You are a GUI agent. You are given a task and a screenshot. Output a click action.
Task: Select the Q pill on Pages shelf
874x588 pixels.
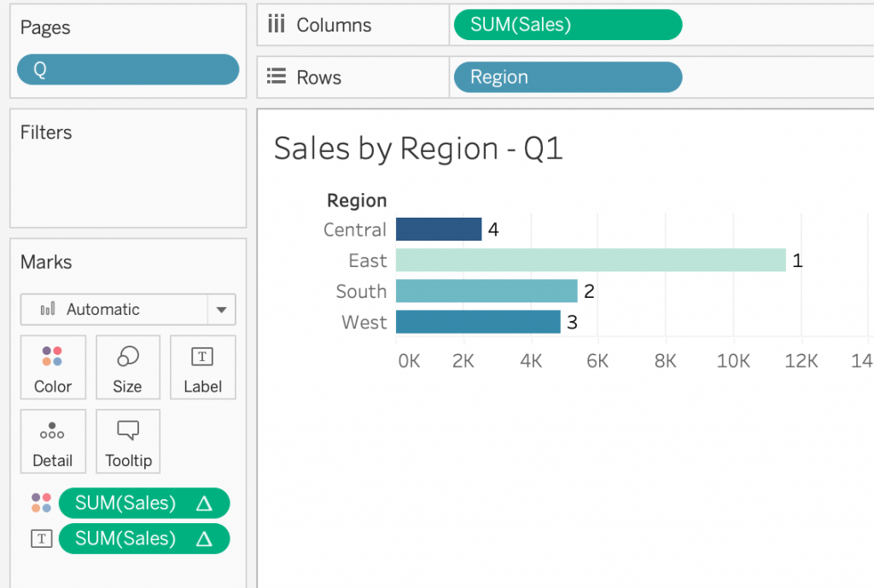[x=128, y=70]
